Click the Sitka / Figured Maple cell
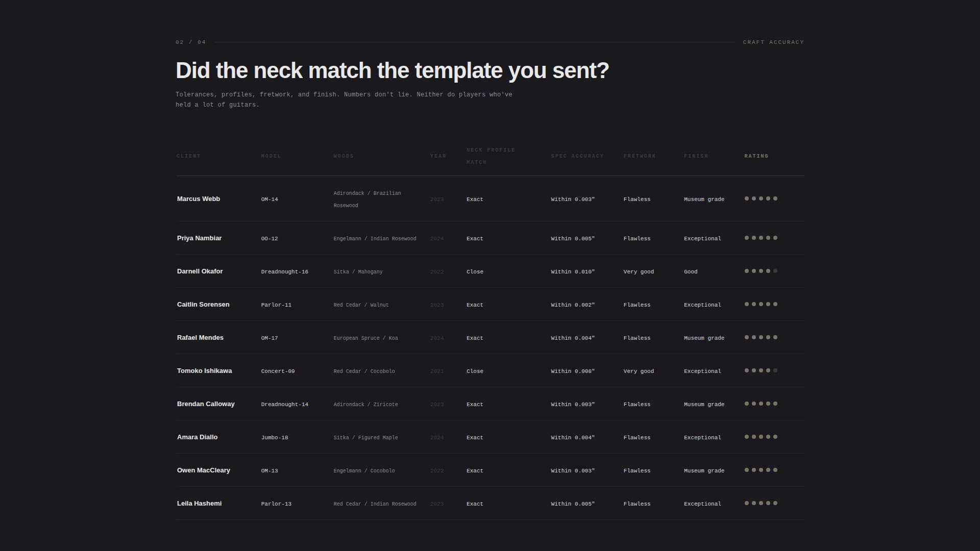Image resolution: width=980 pixels, height=551 pixels. pos(365,438)
